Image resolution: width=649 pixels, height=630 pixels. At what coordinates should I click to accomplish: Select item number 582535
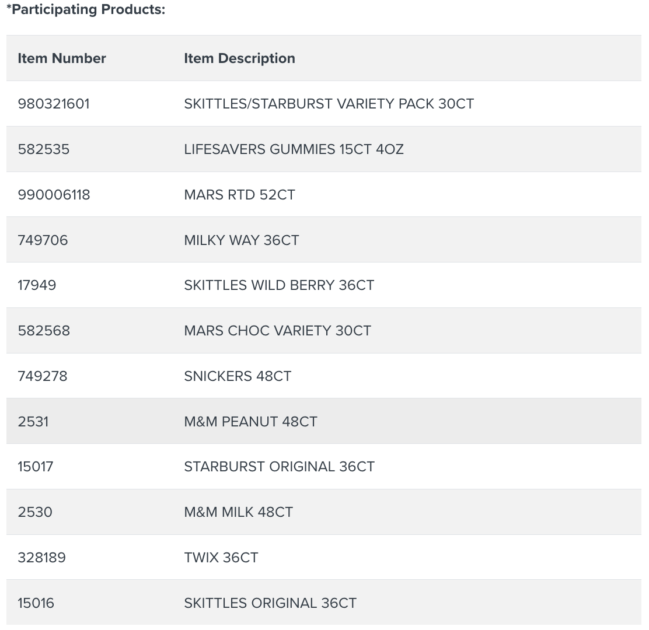pos(44,149)
